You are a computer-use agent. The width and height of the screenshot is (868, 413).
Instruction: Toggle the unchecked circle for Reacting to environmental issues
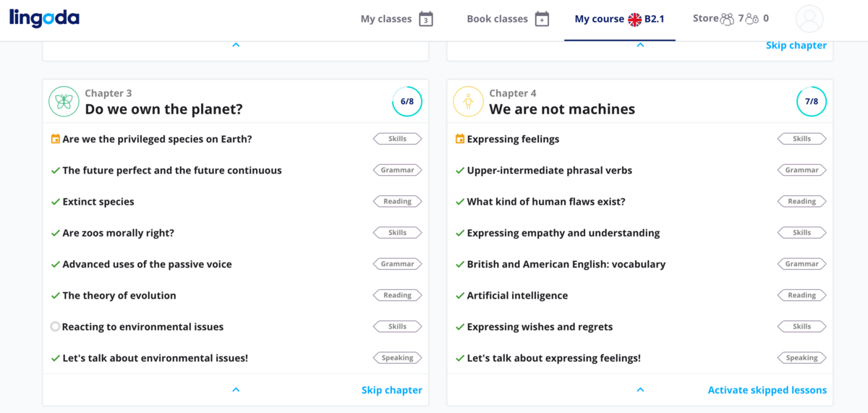[x=55, y=327]
